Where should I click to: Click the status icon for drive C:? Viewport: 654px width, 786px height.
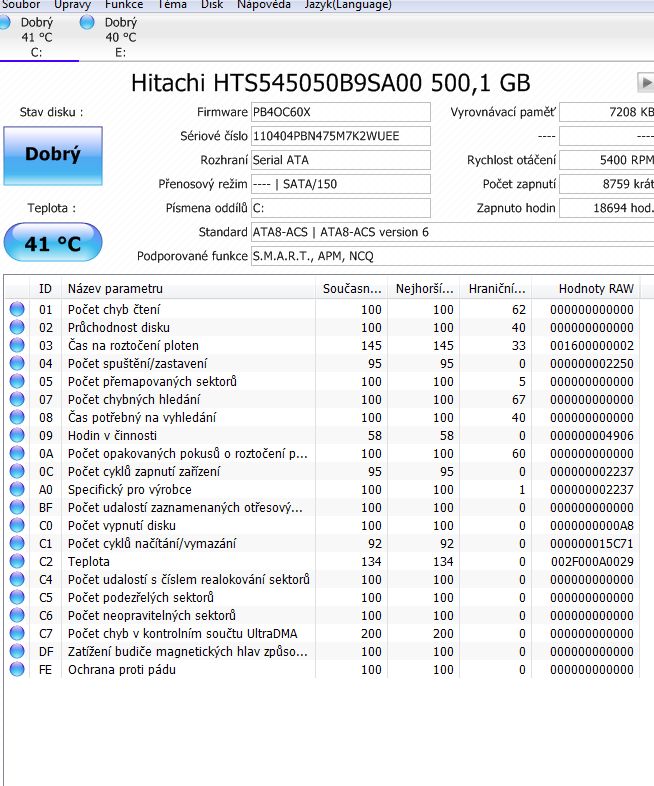4,22
